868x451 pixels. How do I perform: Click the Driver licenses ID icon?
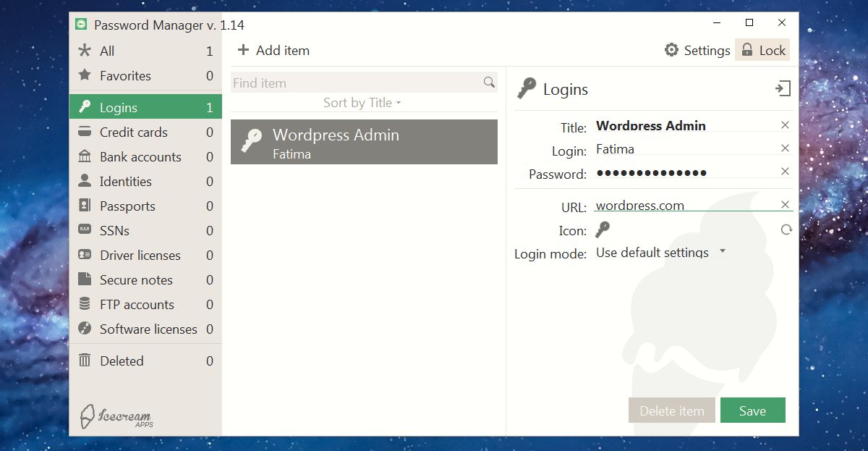tap(85, 255)
